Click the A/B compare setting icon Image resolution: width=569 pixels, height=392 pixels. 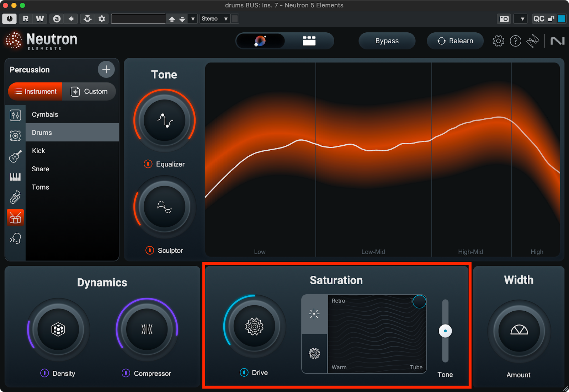tap(57, 18)
